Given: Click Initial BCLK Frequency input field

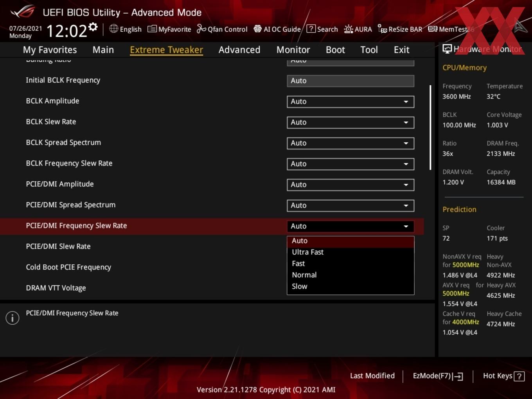Looking at the screenshot, I should tap(350, 81).
